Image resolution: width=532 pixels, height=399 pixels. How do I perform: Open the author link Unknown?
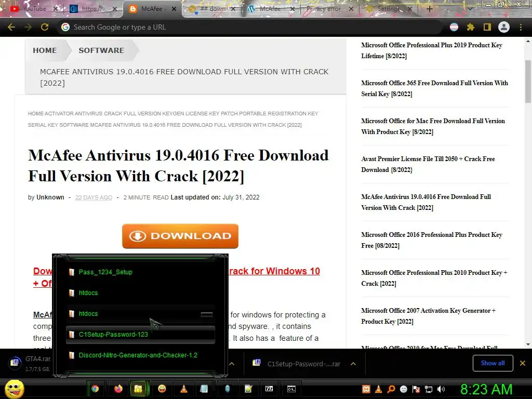pyautogui.click(x=50, y=197)
